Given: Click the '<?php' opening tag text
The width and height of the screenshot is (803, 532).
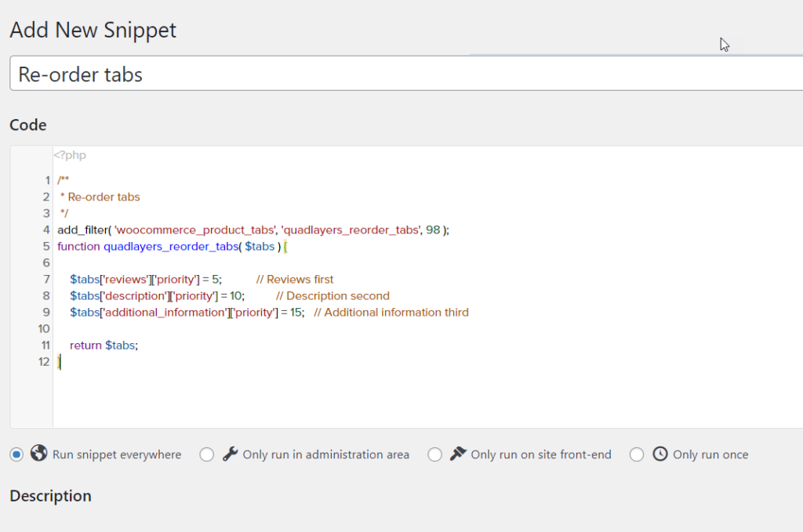Looking at the screenshot, I should [x=70, y=155].
